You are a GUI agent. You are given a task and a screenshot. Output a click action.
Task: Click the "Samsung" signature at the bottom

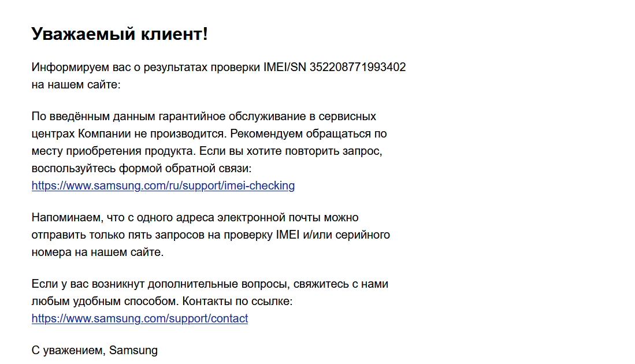pyautogui.click(x=133, y=351)
